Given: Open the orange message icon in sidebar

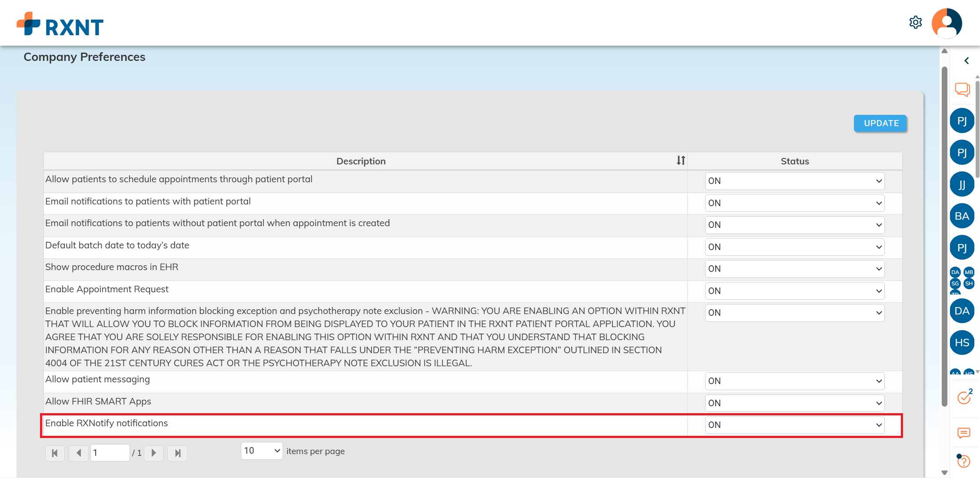Looking at the screenshot, I should [963, 433].
